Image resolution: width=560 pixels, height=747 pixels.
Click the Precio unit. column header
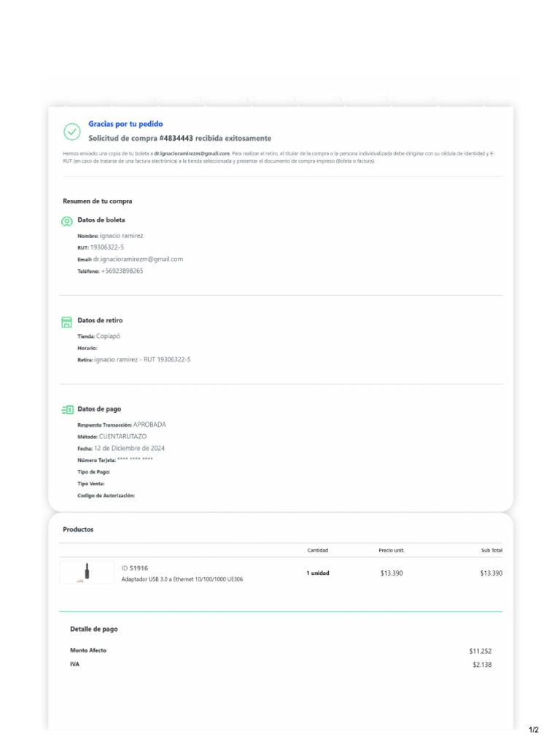[x=391, y=551]
